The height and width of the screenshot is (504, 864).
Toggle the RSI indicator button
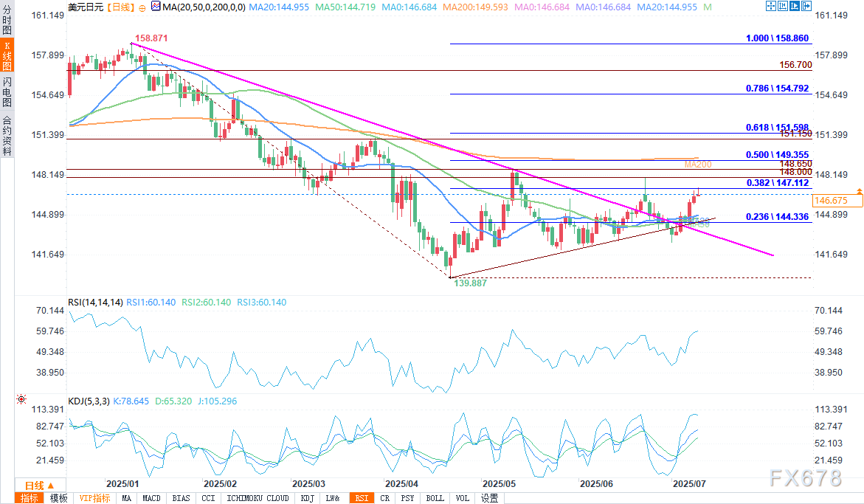(x=361, y=498)
